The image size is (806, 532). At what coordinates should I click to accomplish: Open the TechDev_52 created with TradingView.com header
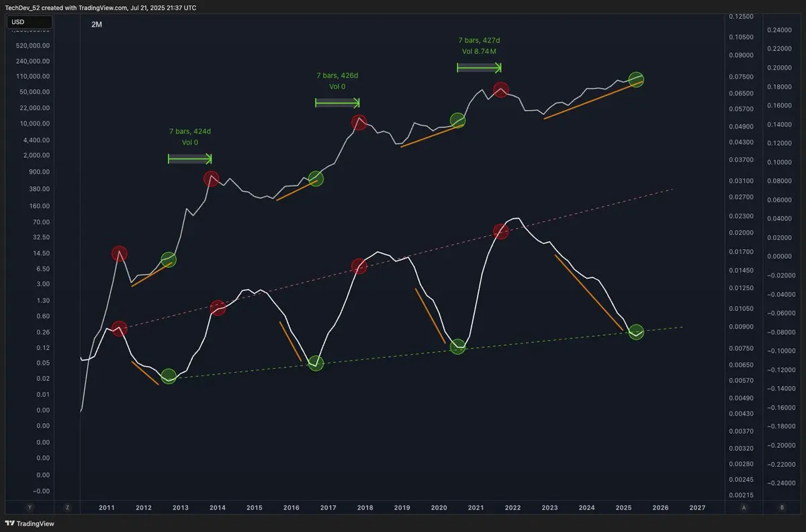coord(101,7)
